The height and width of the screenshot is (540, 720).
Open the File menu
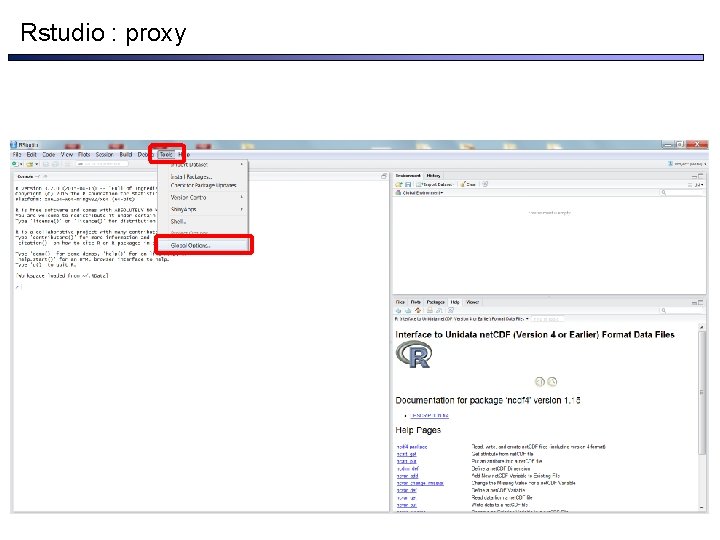tap(17, 155)
